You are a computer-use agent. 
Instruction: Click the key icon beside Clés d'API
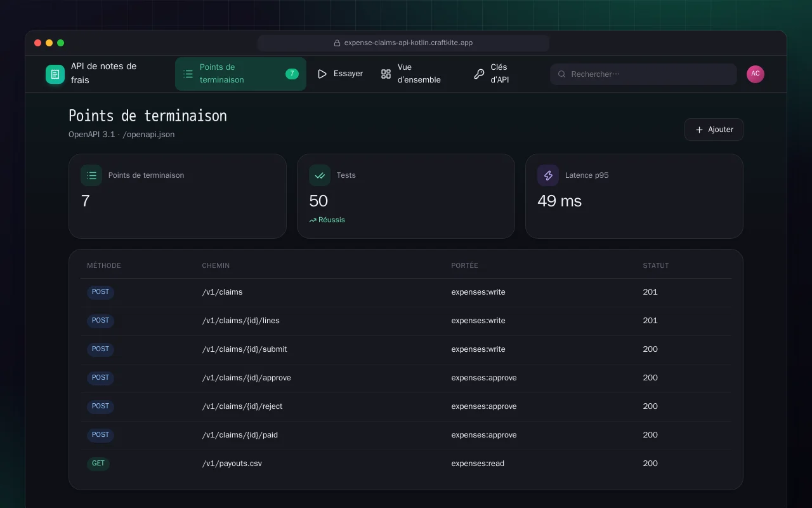click(479, 74)
